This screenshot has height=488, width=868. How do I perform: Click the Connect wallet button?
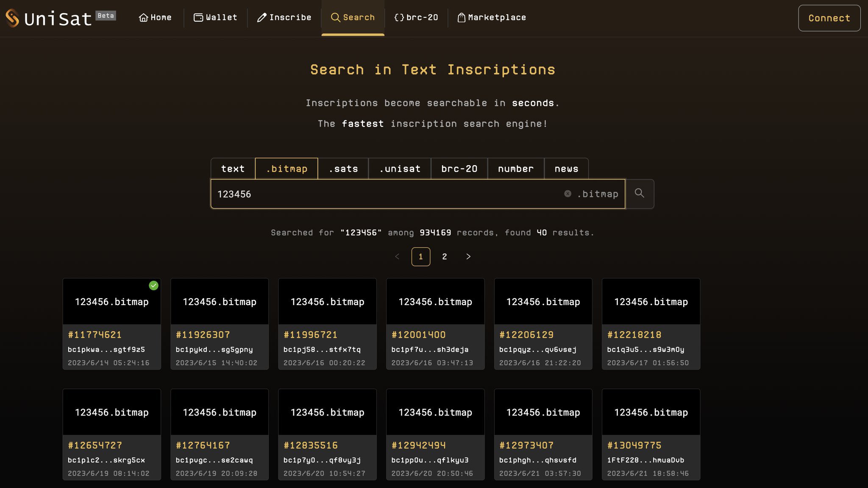829,18
